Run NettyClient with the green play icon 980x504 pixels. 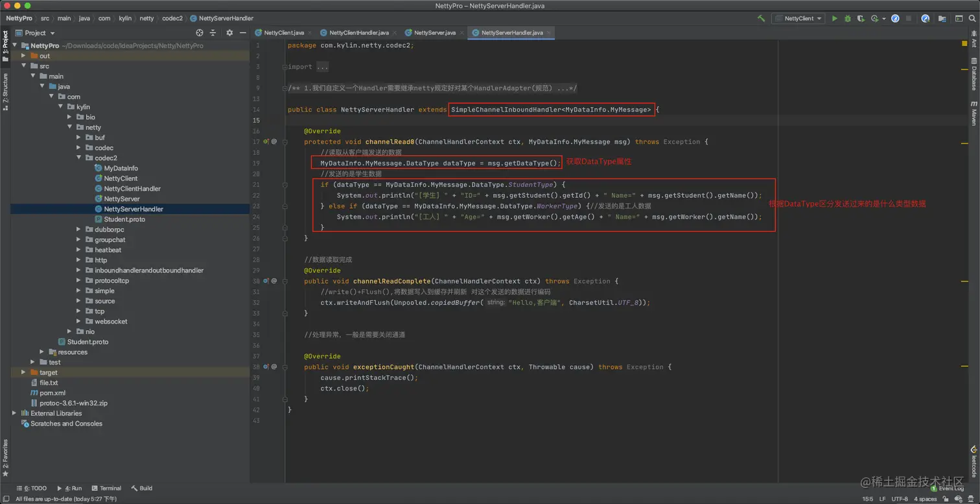835,19
